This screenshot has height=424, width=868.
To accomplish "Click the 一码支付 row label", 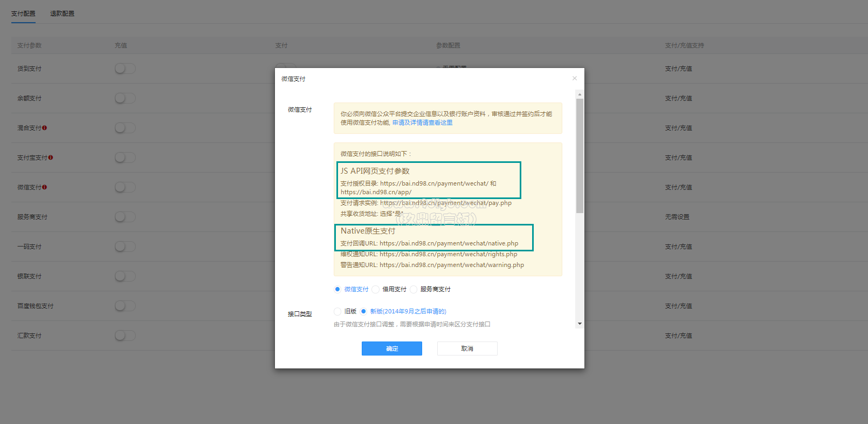I will pos(29,247).
